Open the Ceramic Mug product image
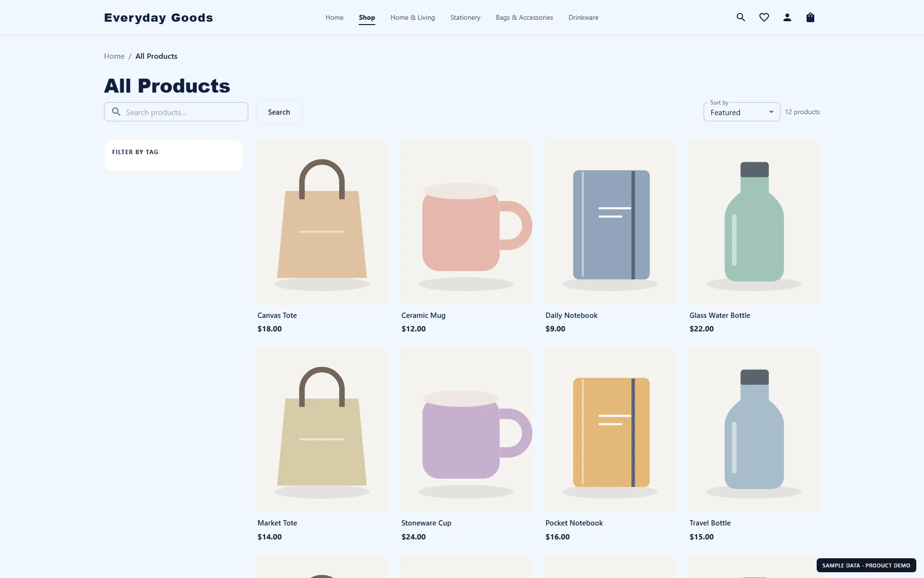924x578 pixels. point(466,222)
